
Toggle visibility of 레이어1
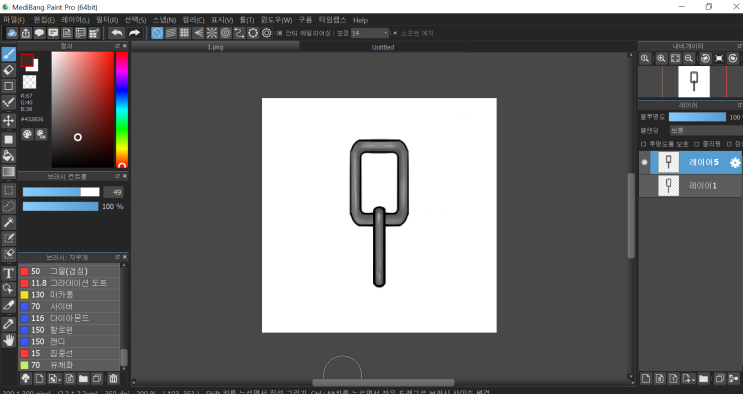coord(644,185)
